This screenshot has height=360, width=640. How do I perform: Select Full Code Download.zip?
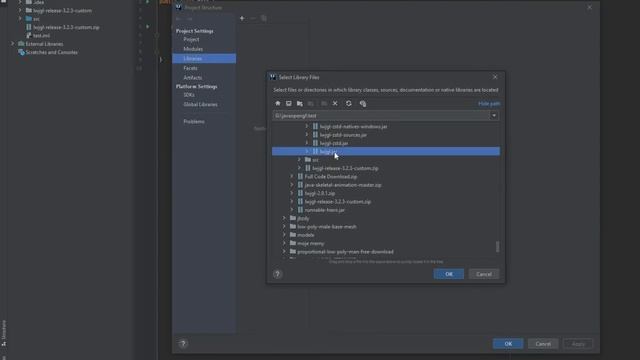[x=331, y=177]
